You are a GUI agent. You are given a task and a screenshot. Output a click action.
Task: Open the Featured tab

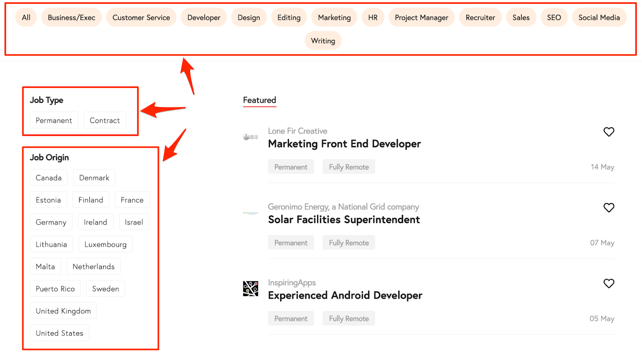[x=259, y=100]
